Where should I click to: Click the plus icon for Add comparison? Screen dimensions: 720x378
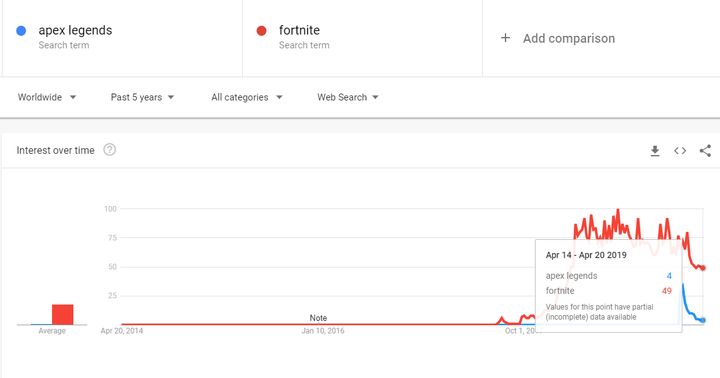tap(505, 38)
